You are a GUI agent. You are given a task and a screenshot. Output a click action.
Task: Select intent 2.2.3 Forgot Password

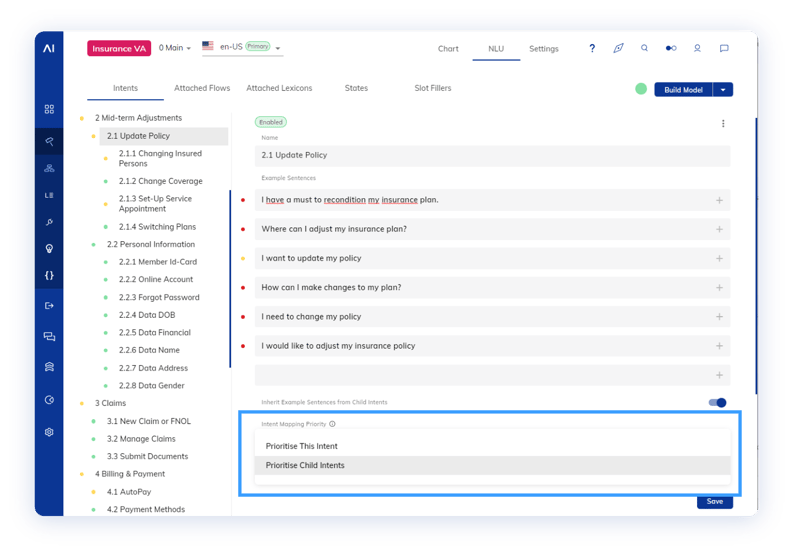point(159,297)
